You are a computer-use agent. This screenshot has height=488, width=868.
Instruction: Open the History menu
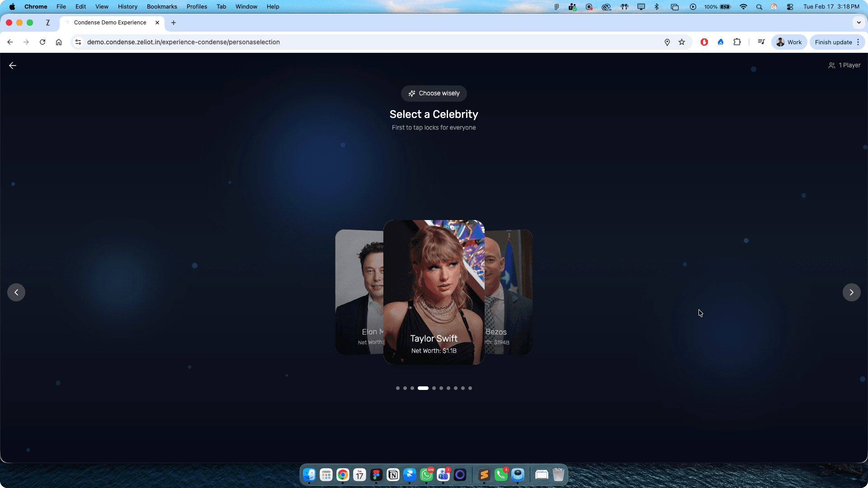[x=127, y=6]
